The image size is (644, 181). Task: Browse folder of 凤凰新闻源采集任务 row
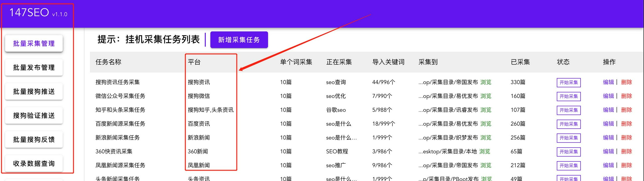click(486, 165)
